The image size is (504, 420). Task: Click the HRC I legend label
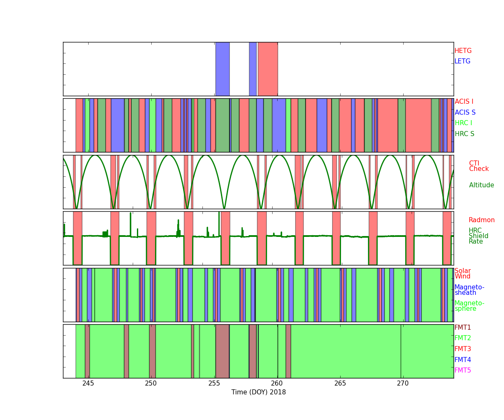pyautogui.click(x=463, y=123)
